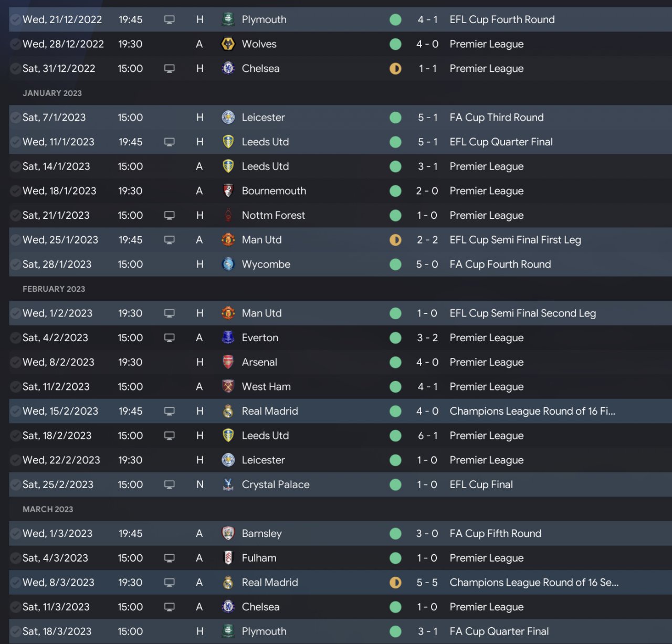Open the EFL Cup Fourth Round competition link

click(x=502, y=20)
